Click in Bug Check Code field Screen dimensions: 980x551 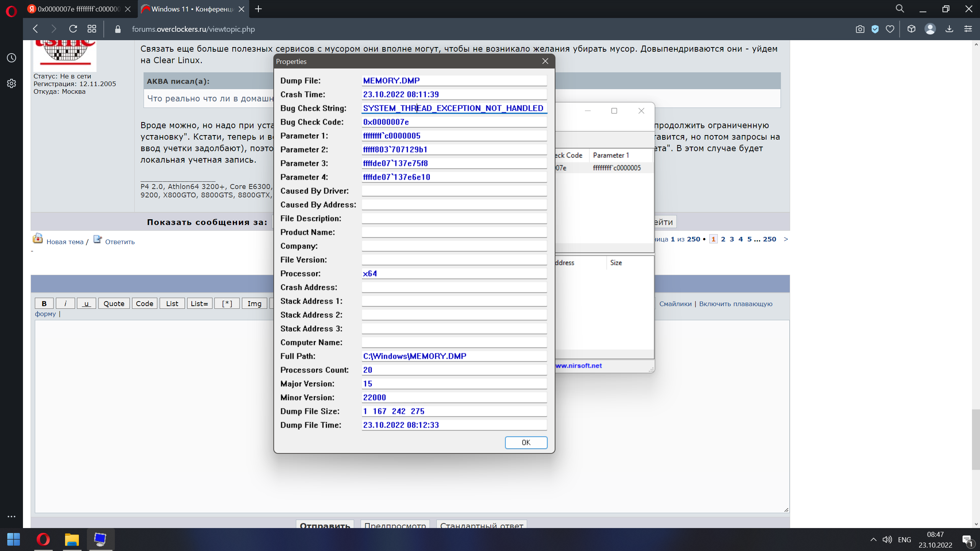pos(454,122)
